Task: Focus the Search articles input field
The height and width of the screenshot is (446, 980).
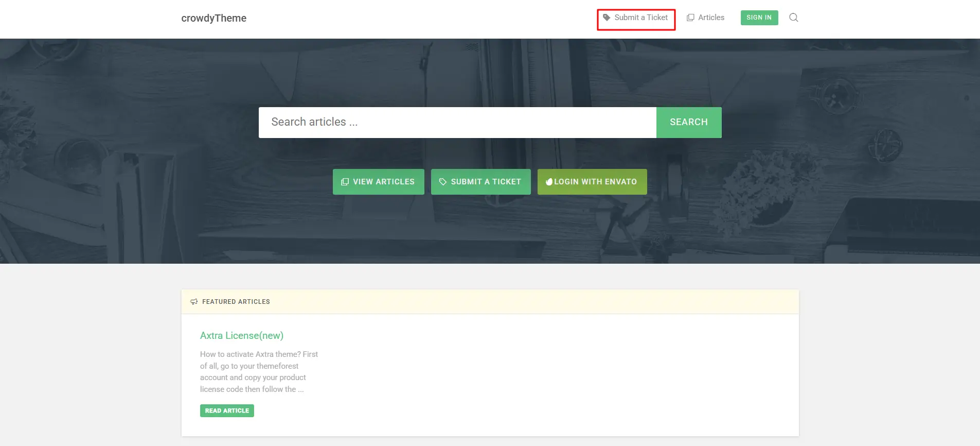Action: [x=457, y=123]
